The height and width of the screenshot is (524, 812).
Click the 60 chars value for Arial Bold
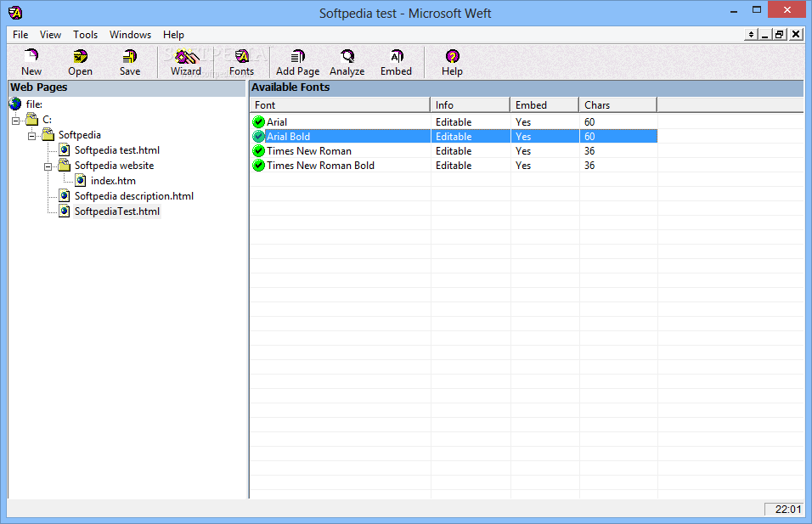589,137
